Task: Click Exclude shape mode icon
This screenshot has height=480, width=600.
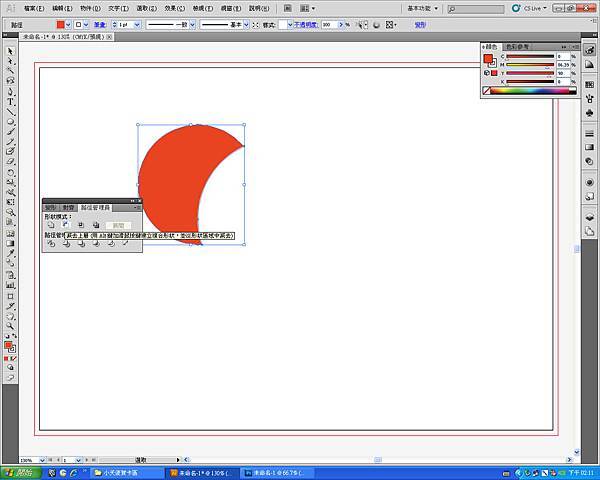Action: click(x=96, y=225)
